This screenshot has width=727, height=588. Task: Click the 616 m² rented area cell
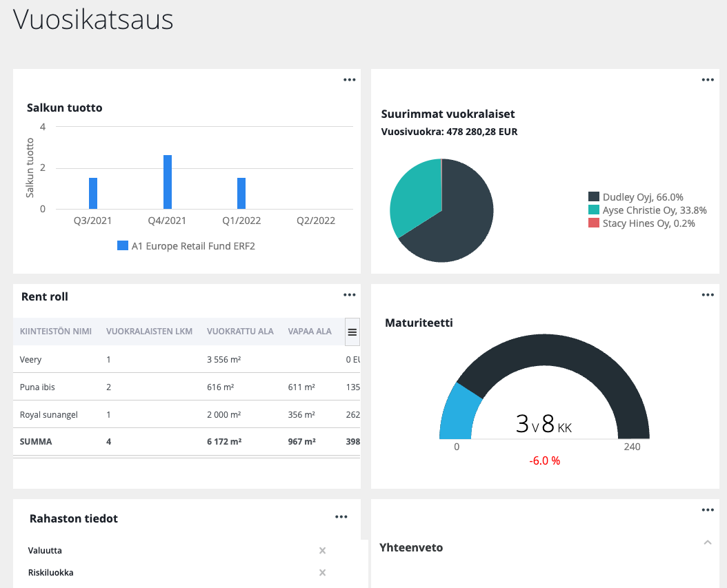tap(220, 387)
